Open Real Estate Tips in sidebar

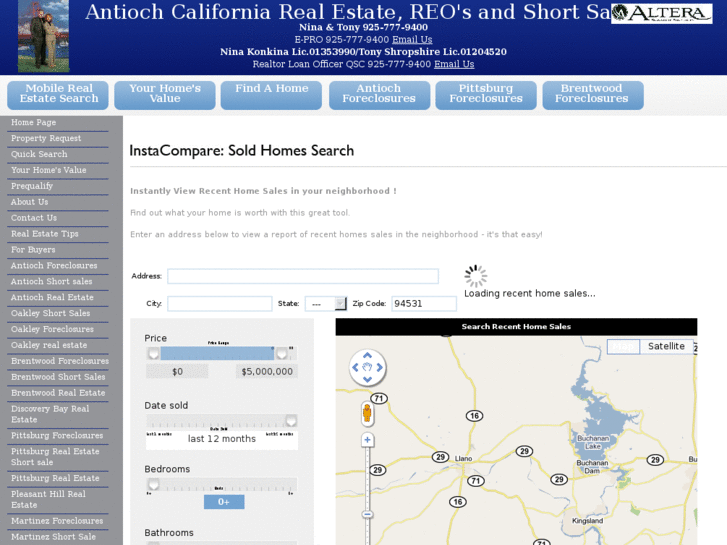coord(45,234)
